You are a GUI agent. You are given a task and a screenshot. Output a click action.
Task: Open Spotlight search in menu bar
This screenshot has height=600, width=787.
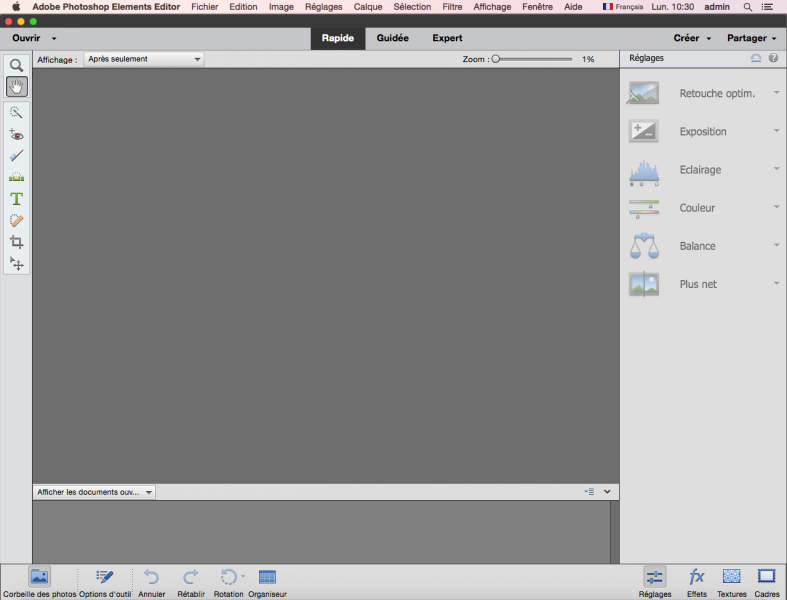tap(748, 7)
